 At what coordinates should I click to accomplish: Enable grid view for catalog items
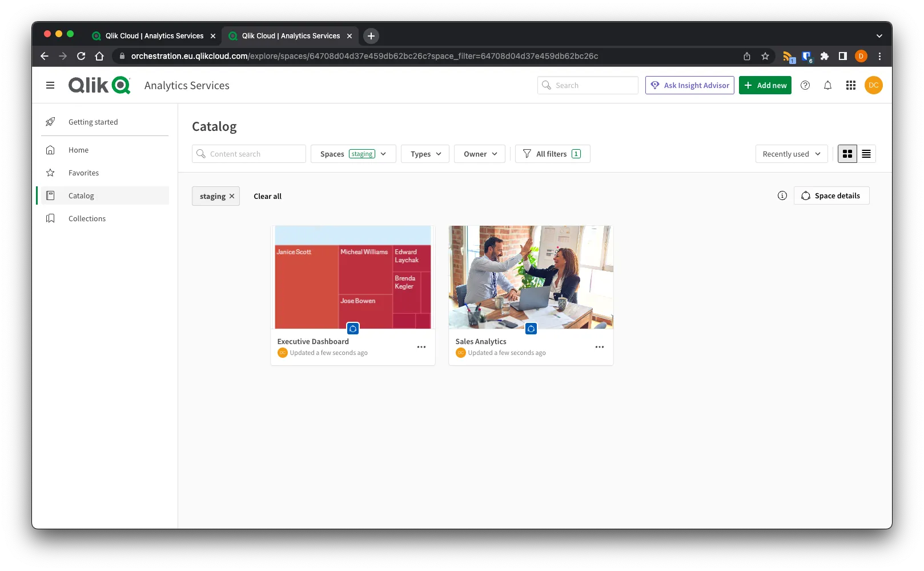pos(847,153)
